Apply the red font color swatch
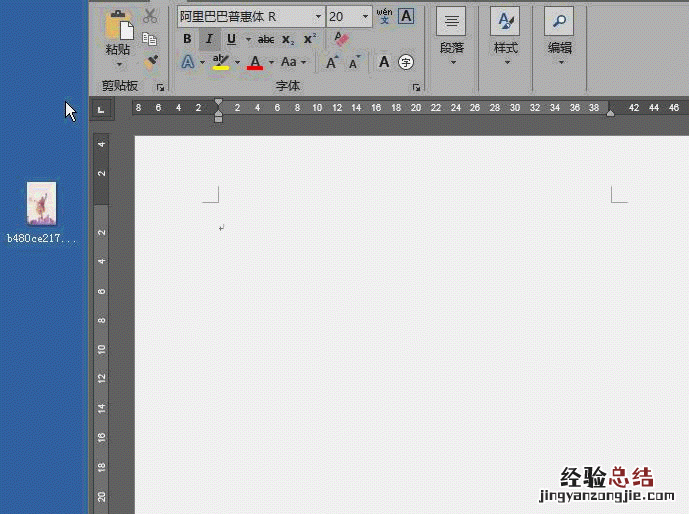 pos(255,63)
